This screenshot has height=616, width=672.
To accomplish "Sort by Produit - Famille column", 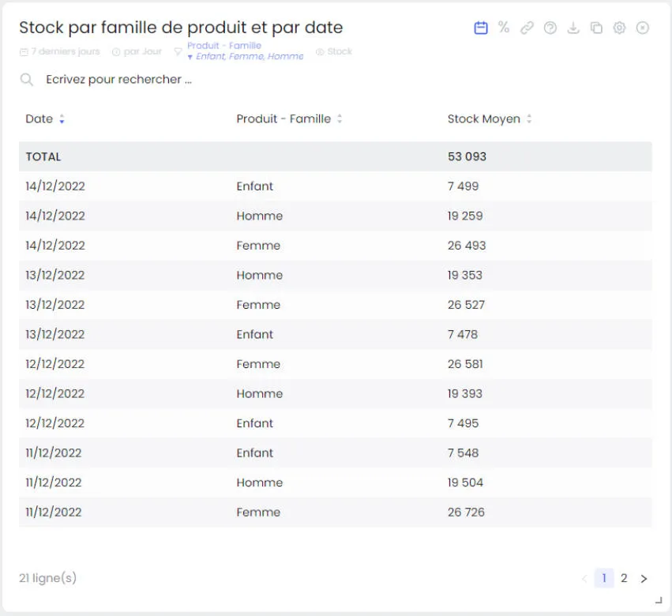I will (289, 118).
